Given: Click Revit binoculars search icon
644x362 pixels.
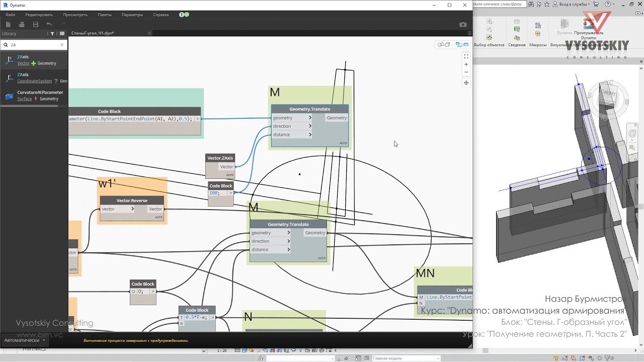Looking at the screenshot, I should [532, 4].
